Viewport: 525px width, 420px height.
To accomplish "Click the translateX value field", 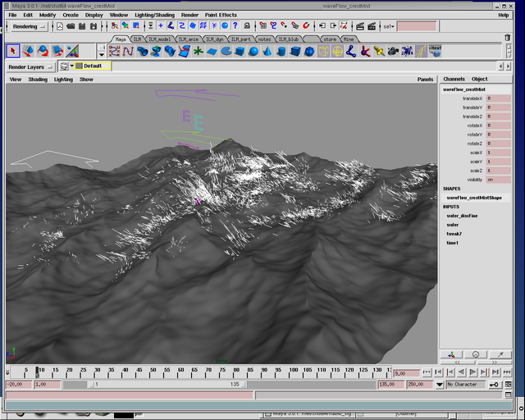I will tap(498, 98).
